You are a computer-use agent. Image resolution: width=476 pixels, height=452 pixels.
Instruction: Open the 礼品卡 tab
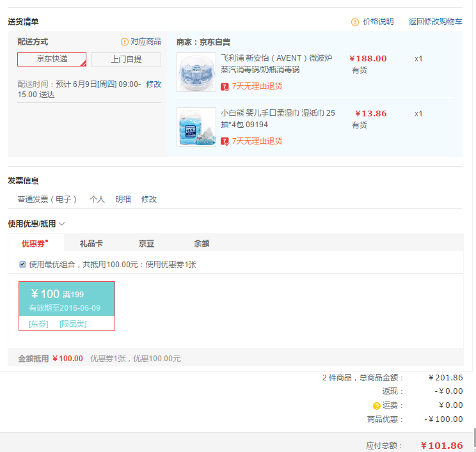(91, 244)
